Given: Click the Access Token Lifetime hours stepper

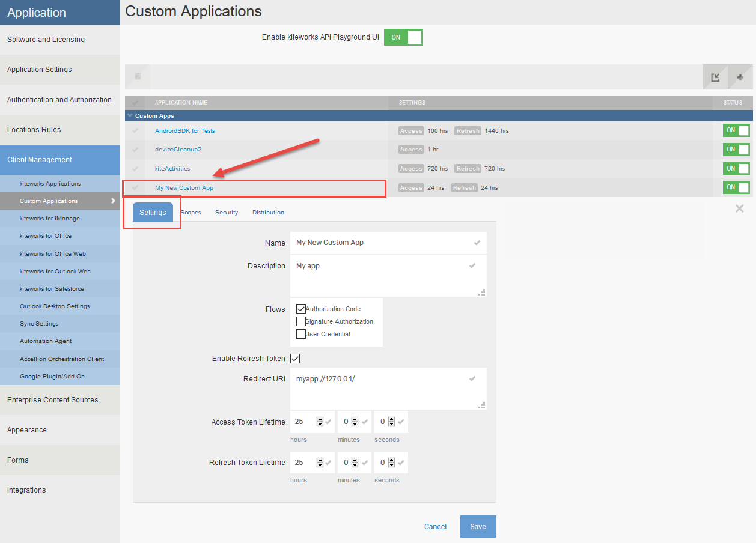Looking at the screenshot, I should (x=320, y=422).
